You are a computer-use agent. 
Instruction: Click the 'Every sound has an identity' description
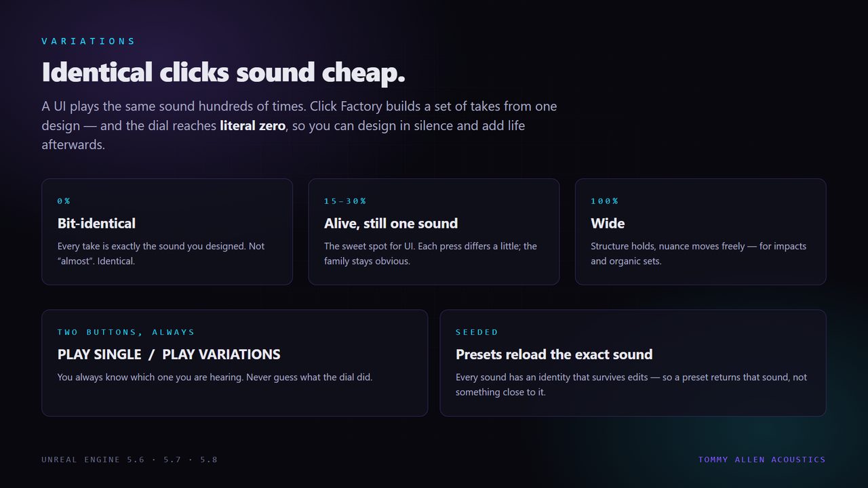tap(631, 384)
